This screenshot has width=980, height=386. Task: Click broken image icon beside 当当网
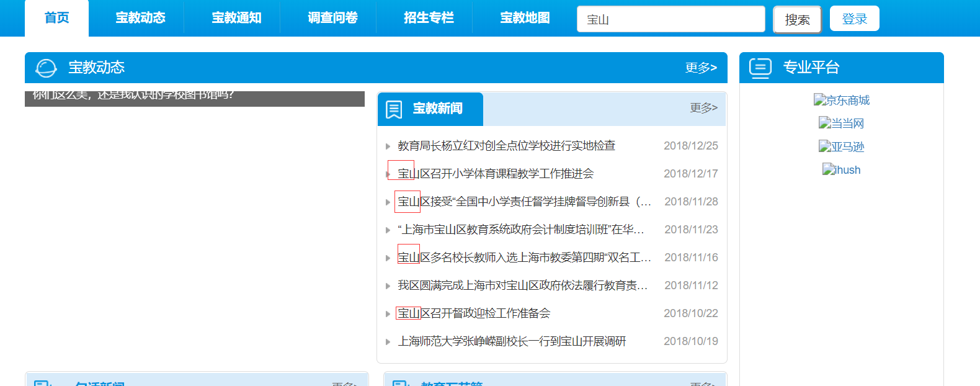[824, 122]
